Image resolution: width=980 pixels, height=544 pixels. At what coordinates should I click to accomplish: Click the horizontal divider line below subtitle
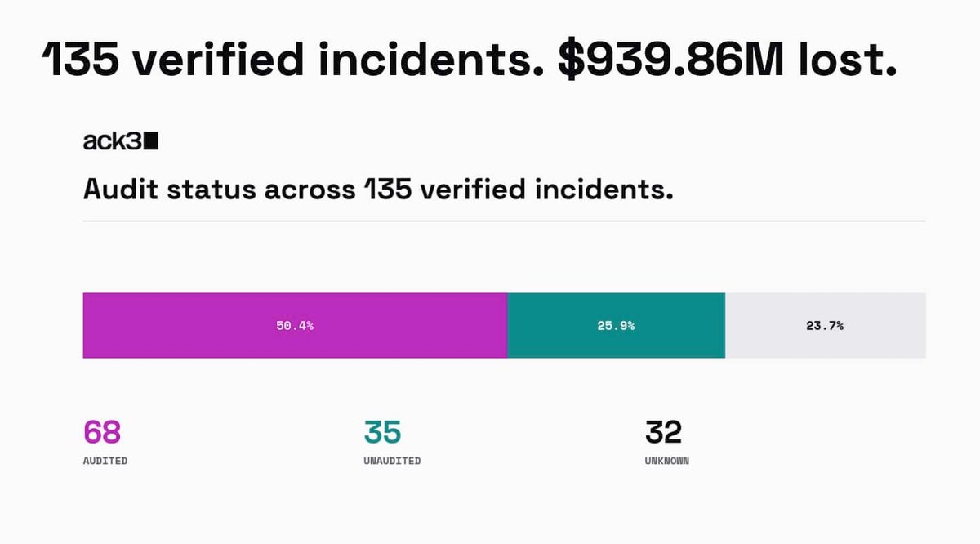[x=504, y=221]
